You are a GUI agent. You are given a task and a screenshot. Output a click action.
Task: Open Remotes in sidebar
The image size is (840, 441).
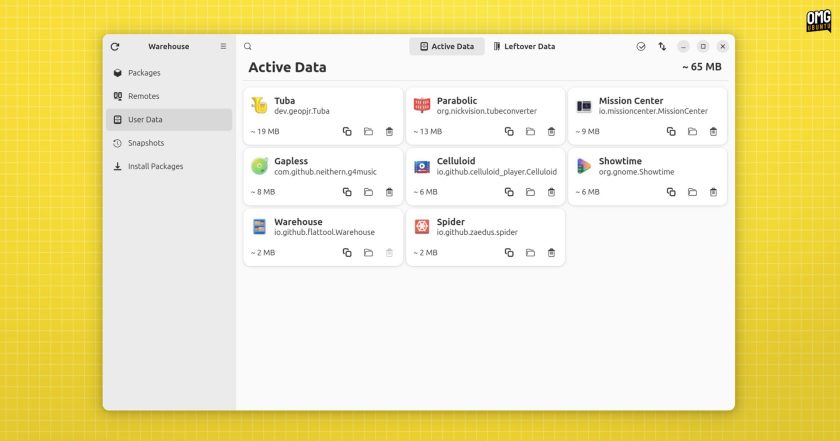(169, 96)
